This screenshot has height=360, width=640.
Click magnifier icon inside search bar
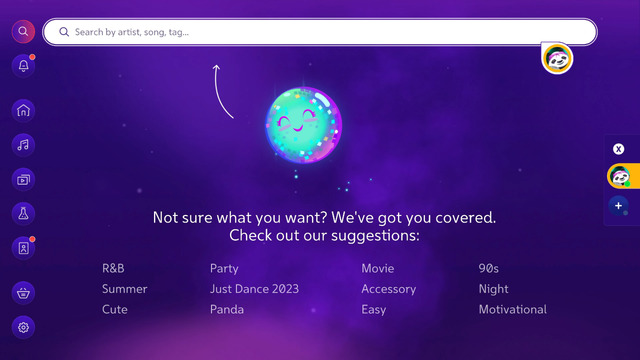(64, 32)
